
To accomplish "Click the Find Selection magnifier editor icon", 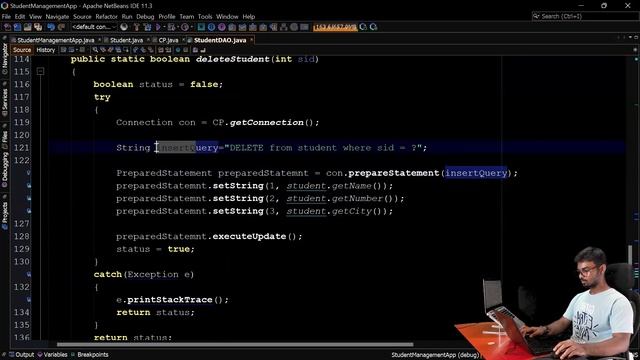I will [95, 50].
